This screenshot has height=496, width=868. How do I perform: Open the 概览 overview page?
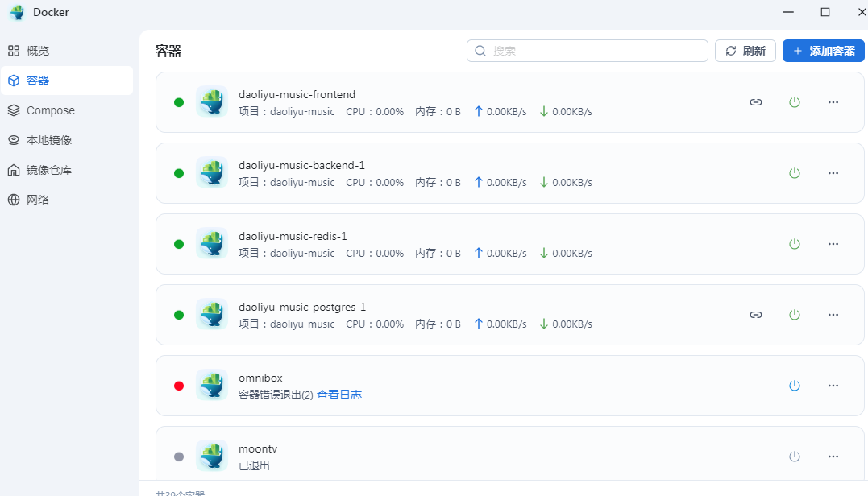[66, 51]
